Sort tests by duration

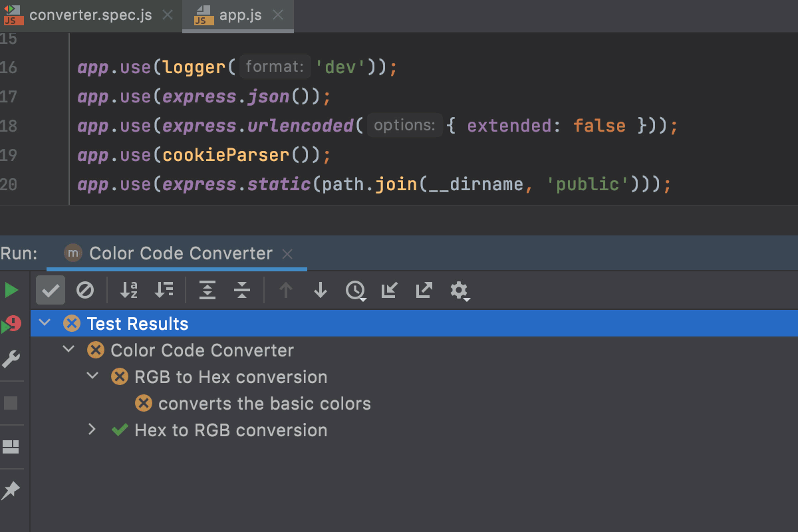(164, 290)
